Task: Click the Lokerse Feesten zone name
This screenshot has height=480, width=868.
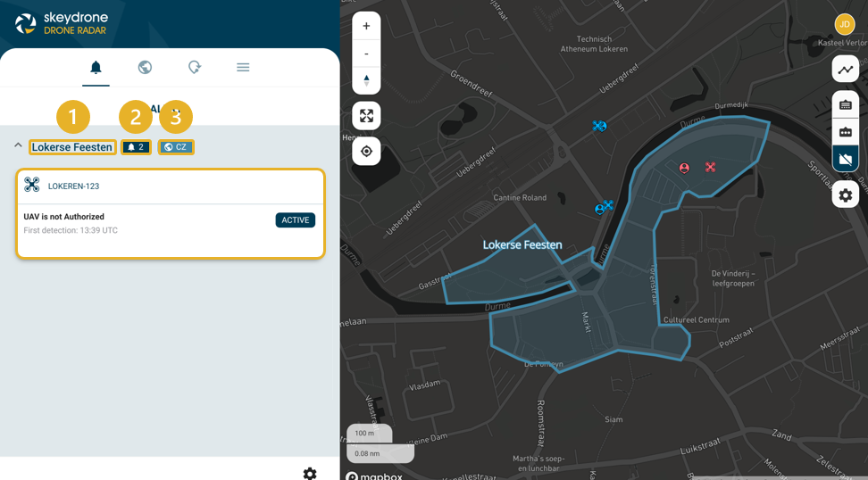Action: (x=72, y=147)
